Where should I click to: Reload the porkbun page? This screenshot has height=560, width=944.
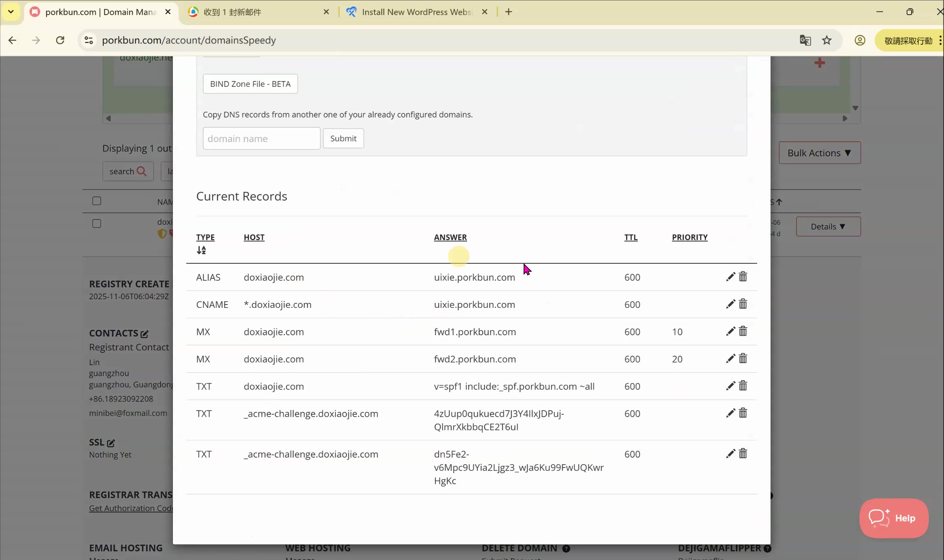60,40
